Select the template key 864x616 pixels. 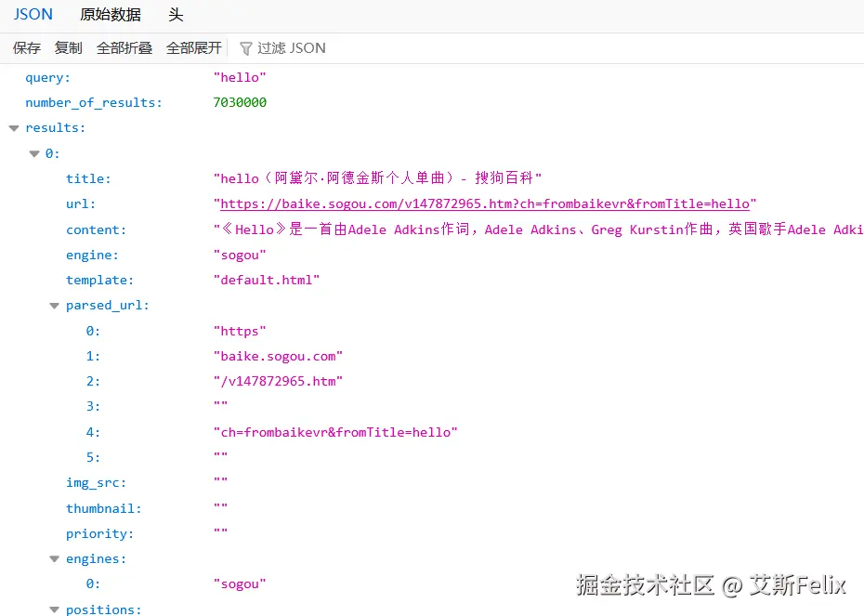pos(99,280)
